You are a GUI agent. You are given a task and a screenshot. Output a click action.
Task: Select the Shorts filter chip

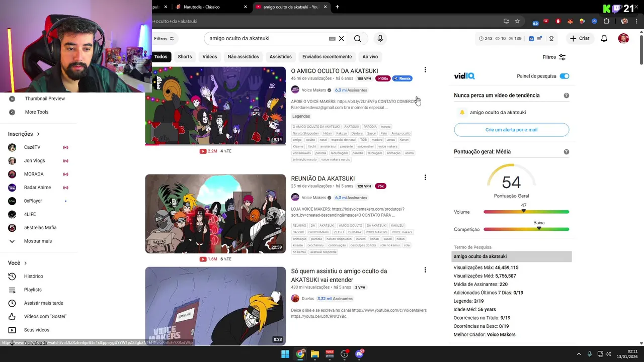point(185,57)
